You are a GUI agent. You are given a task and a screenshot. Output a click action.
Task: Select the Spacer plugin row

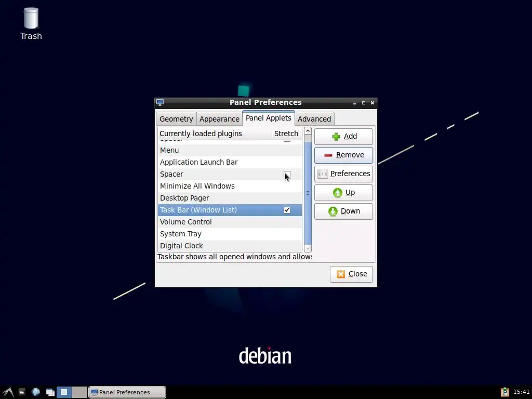point(230,174)
